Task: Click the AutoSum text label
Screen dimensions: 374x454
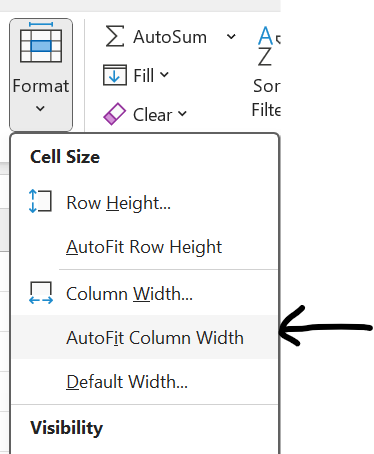Action: tap(170, 37)
